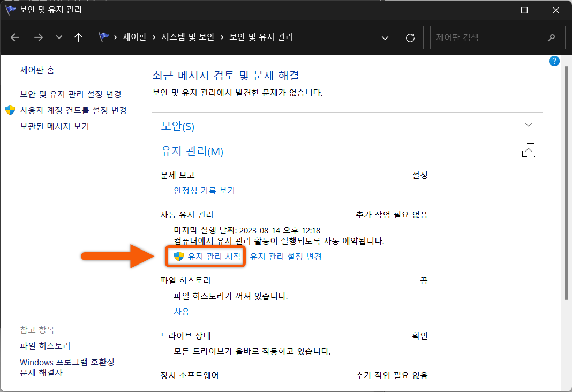Screen dimensions: 572x392
Task: Open the recent pages dropdown beside navigation arrows
Action: [x=58, y=37]
